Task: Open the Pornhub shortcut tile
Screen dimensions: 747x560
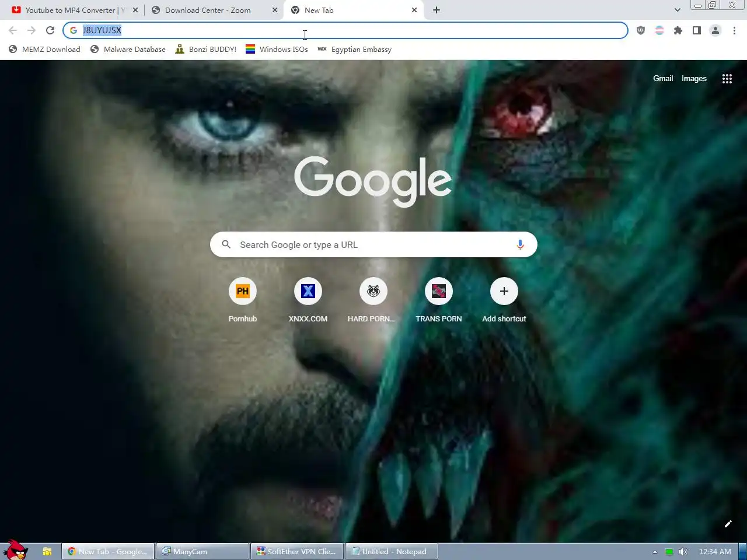Action: [x=243, y=300]
